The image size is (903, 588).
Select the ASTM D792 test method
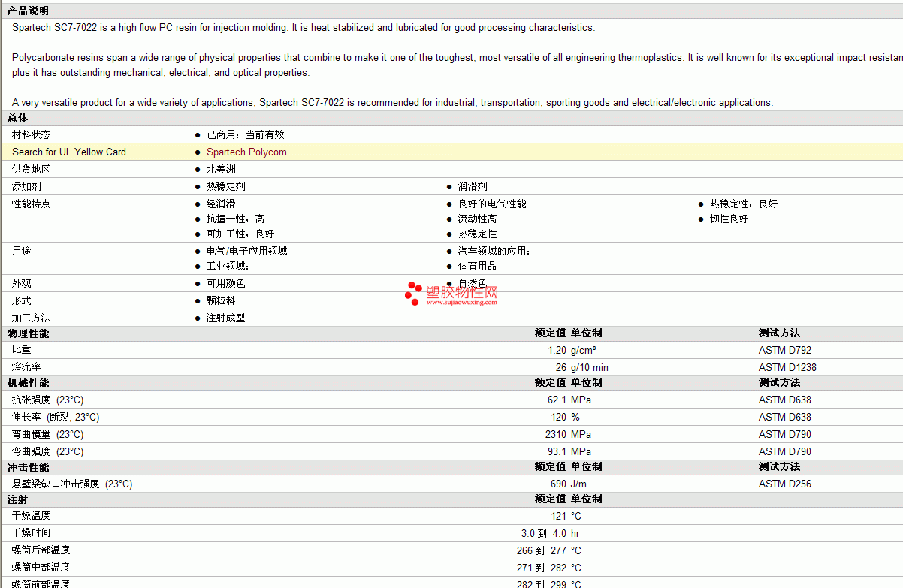[785, 350]
